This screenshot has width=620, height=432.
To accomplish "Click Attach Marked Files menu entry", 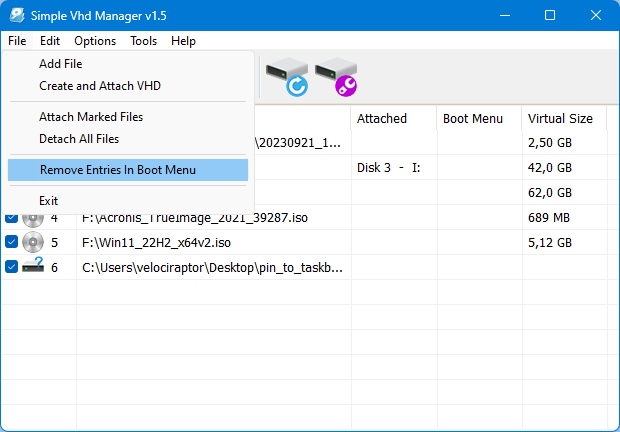I will pos(91,117).
